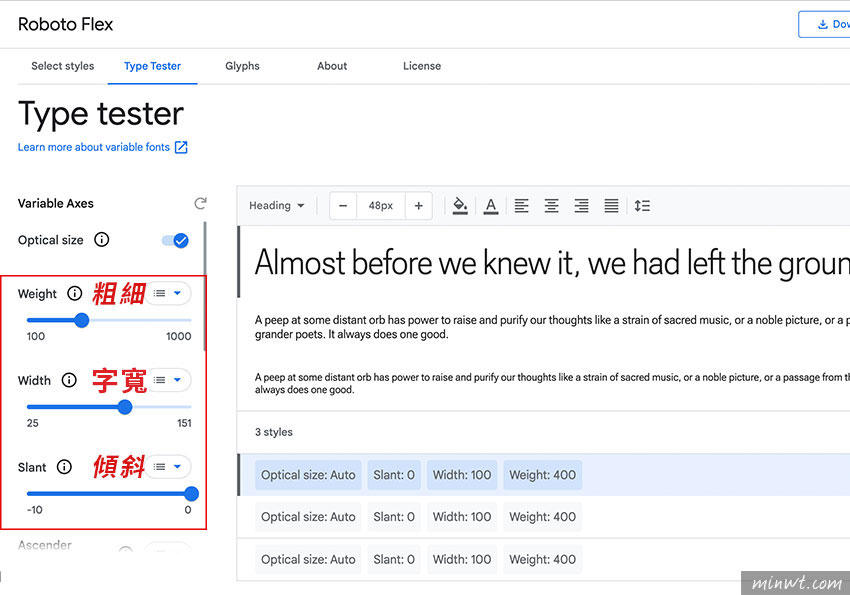Click Slant minimum value -10
The height and width of the screenshot is (595, 850).
point(35,509)
